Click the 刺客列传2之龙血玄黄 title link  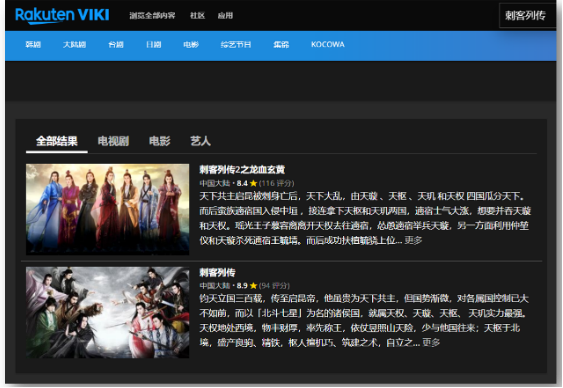[x=242, y=169]
